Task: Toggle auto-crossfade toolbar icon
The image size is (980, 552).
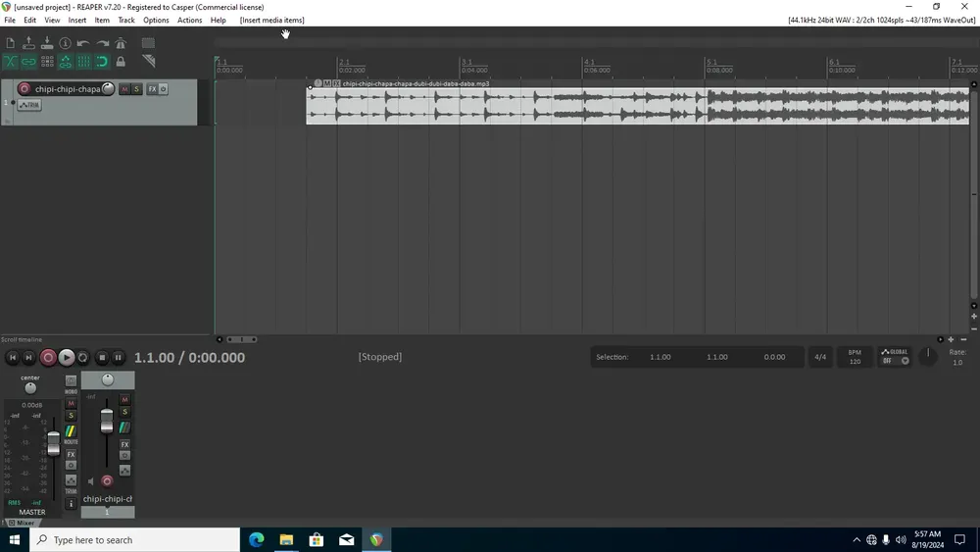Action: tap(10, 61)
